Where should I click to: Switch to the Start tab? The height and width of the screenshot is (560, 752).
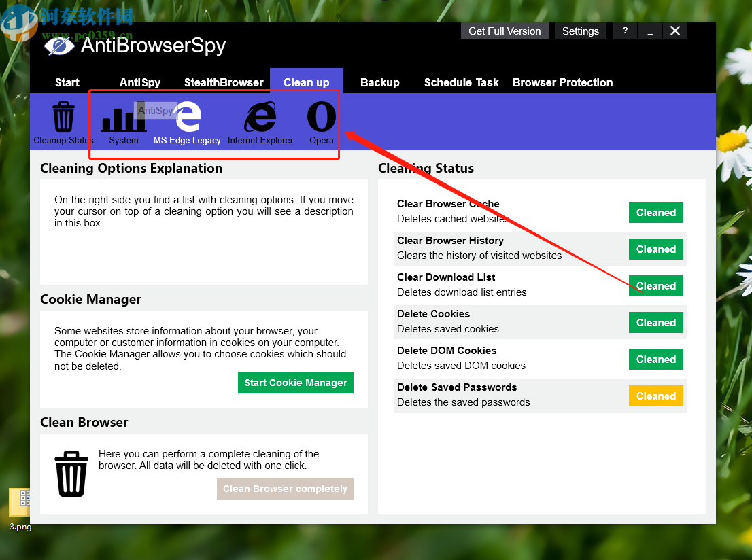pos(67,82)
